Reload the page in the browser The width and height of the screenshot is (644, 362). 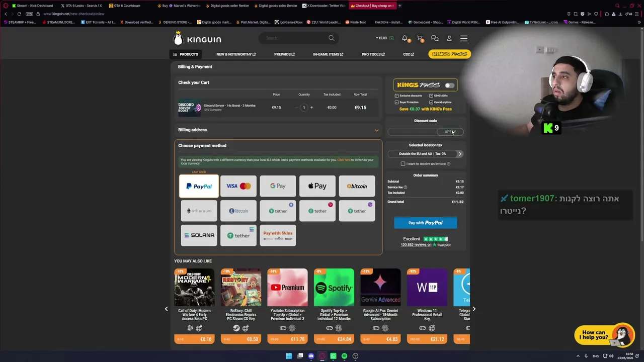(19, 14)
